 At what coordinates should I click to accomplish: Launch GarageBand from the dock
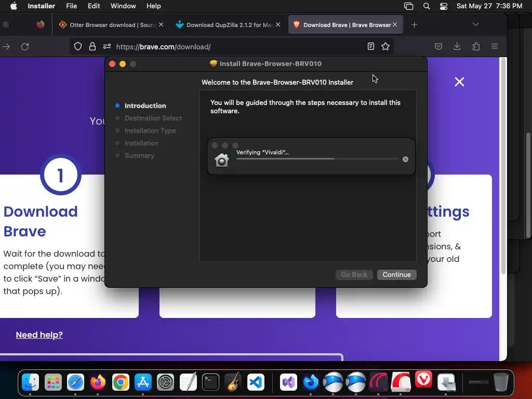tap(233, 382)
